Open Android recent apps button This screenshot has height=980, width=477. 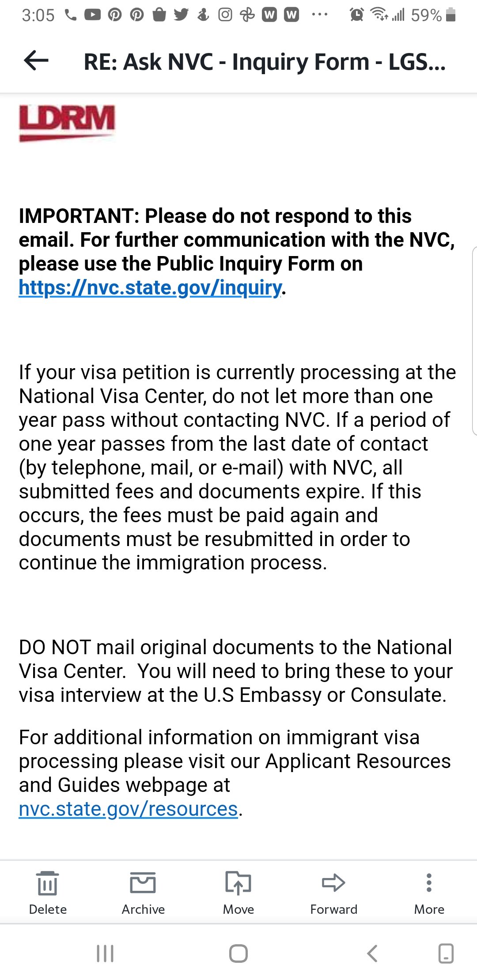(x=105, y=954)
